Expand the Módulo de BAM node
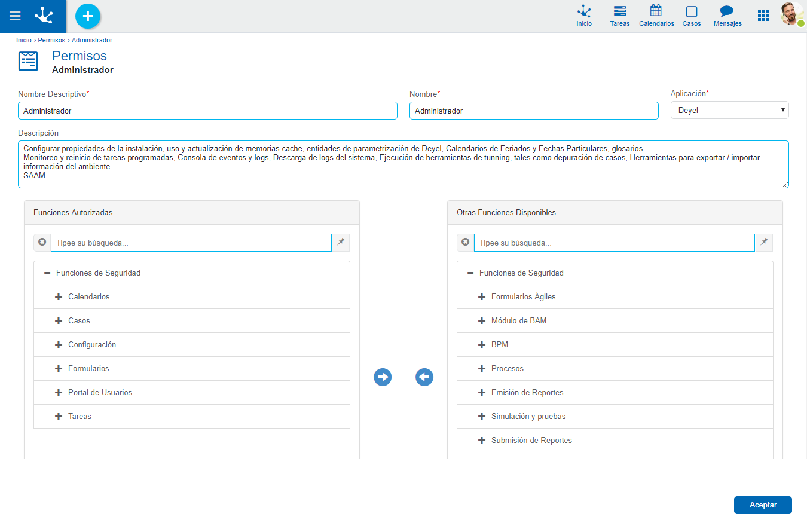 [x=482, y=320]
